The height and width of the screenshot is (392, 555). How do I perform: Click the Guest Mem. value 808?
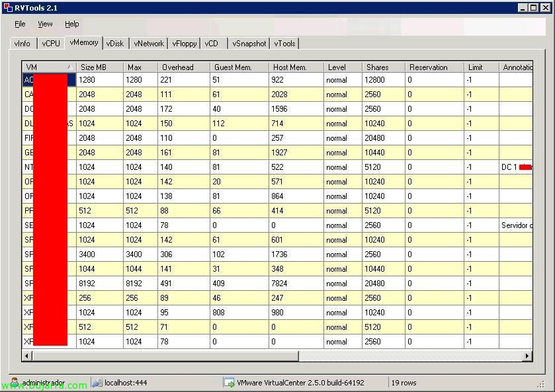coord(239,313)
